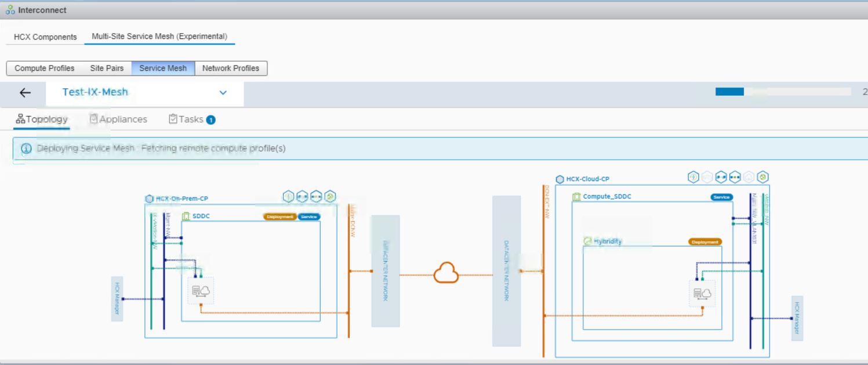Open the Test-IX-Mesh service mesh dropdown
868x365 pixels.
click(x=223, y=93)
